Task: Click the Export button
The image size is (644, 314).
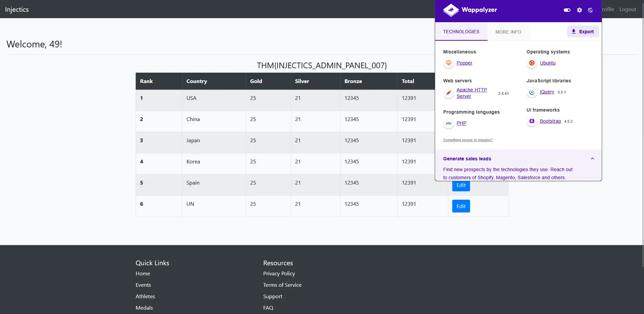Action: (x=582, y=31)
